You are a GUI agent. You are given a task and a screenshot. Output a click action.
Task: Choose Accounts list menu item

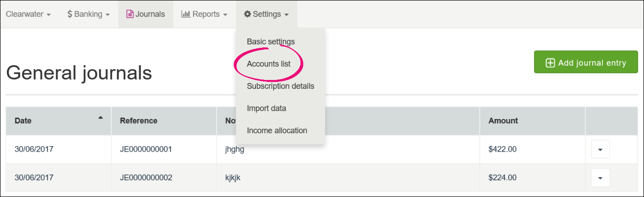(x=269, y=64)
